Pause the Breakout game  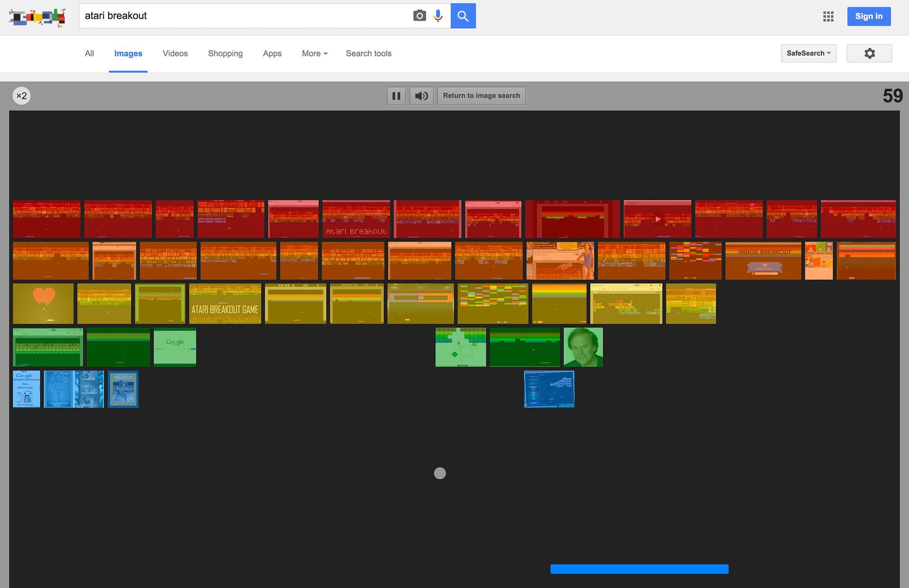tap(396, 96)
